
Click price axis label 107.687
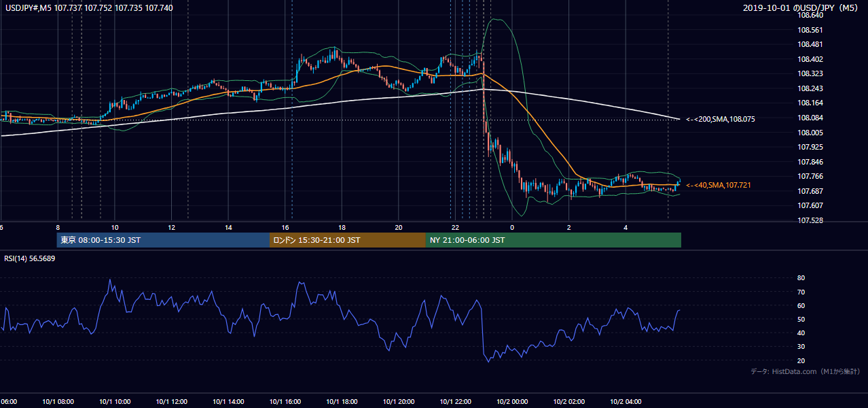pos(810,191)
